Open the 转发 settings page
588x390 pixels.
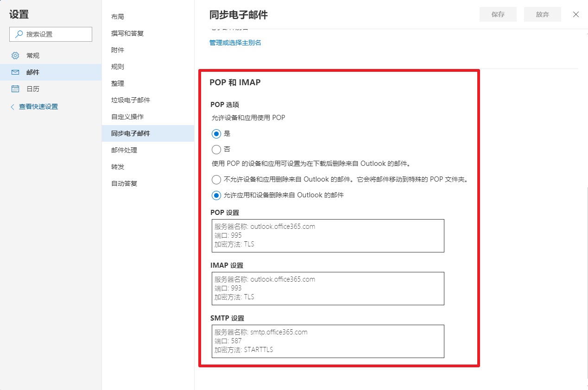[x=148, y=167]
